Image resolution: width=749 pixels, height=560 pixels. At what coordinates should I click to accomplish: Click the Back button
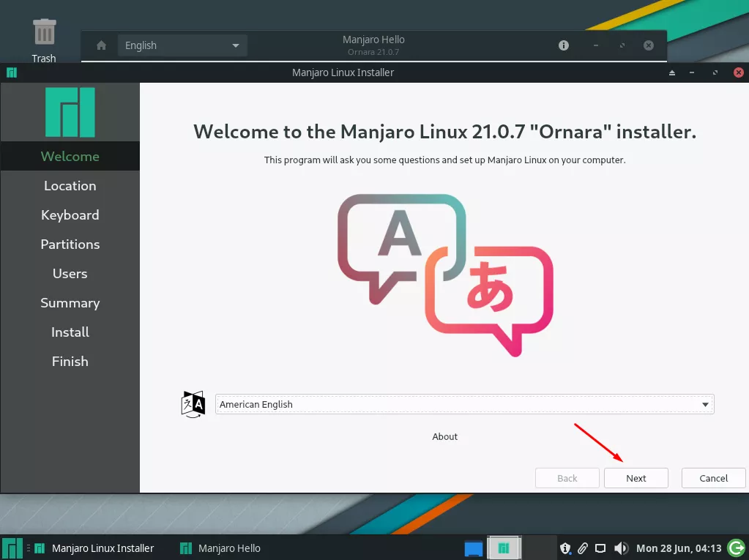click(567, 478)
